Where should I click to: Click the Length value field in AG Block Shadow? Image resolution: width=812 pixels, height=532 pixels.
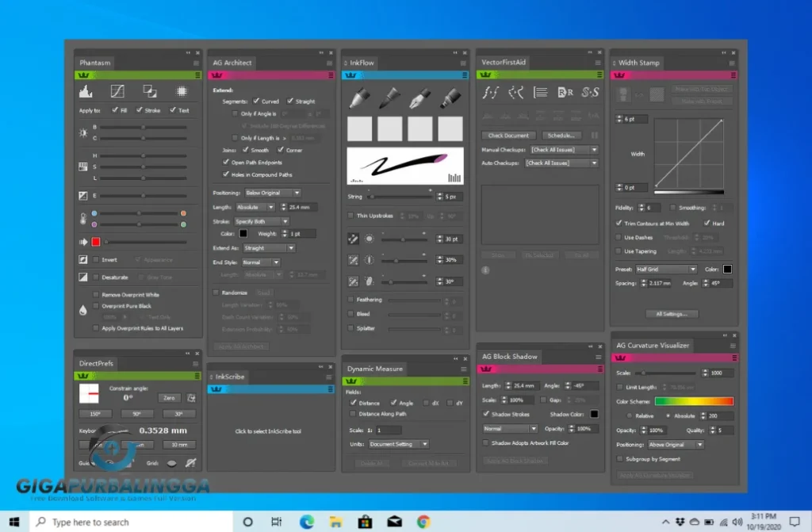[524, 385]
